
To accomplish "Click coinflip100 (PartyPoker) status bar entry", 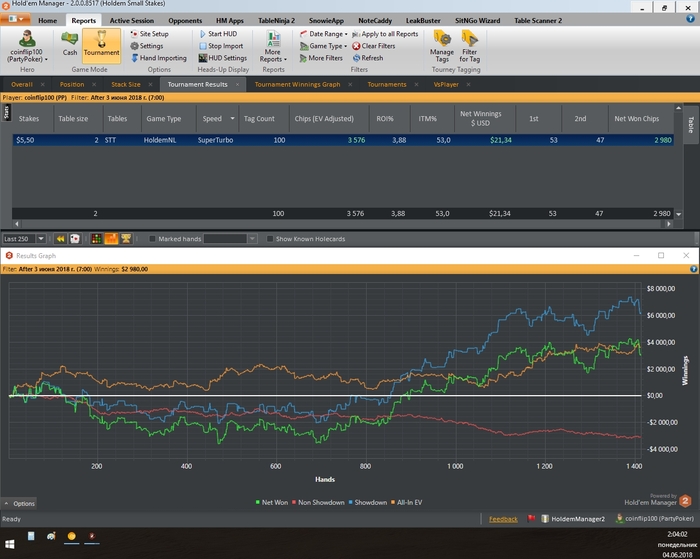I will 655,519.
